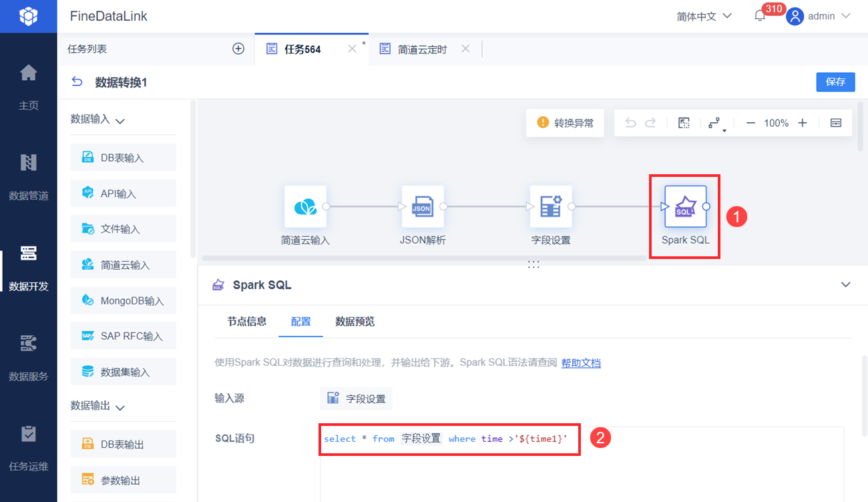Add a new task with plus icon

pos(238,49)
